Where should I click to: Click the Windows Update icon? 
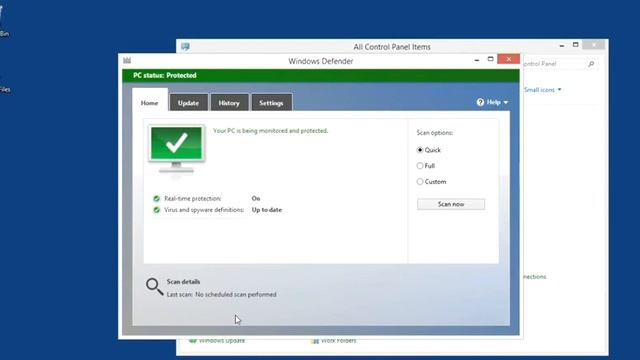click(193, 341)
